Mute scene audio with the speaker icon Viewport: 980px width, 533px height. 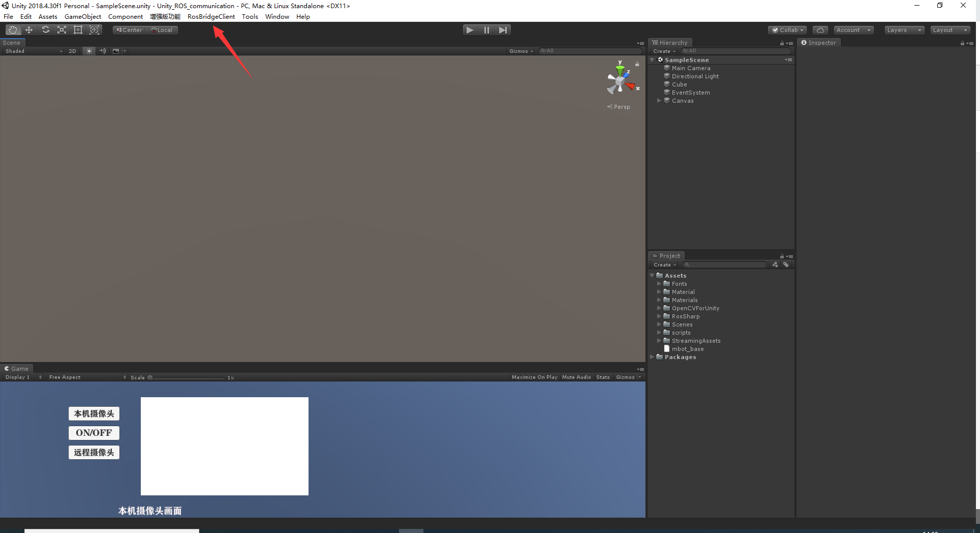tap(103, 51)
